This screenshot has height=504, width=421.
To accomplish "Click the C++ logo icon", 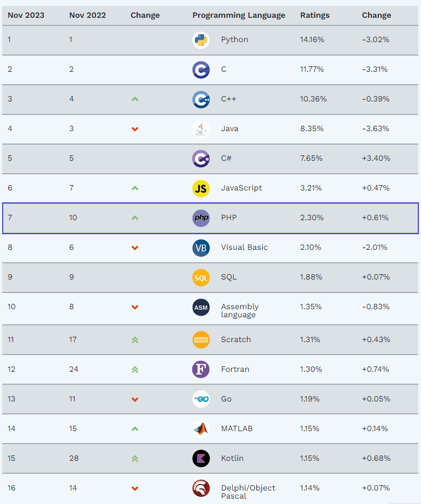I will tap(201, 99).
